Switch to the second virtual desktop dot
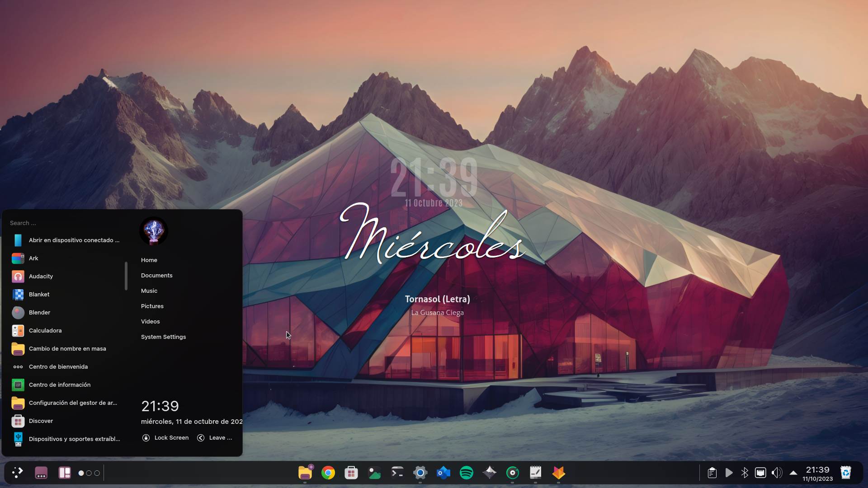Viewport: 868px width, 488px height. (89, 473)
